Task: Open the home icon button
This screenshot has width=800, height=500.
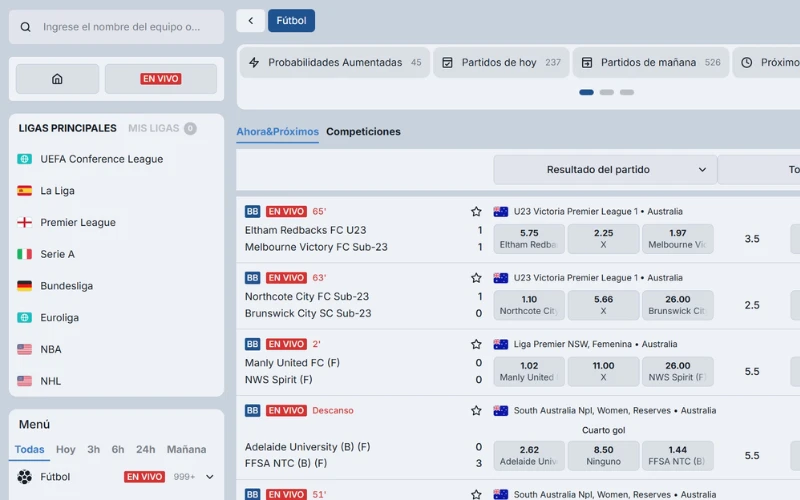Action: click(x=57, y=79)
